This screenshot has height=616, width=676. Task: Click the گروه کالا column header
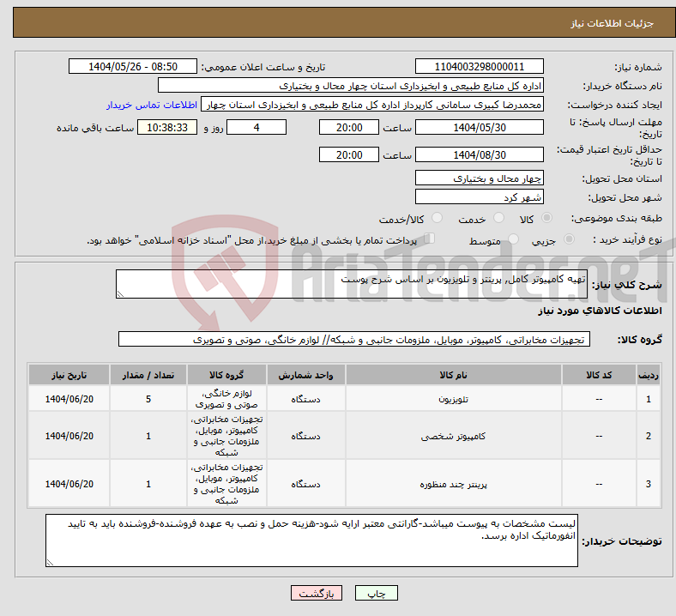226,375
